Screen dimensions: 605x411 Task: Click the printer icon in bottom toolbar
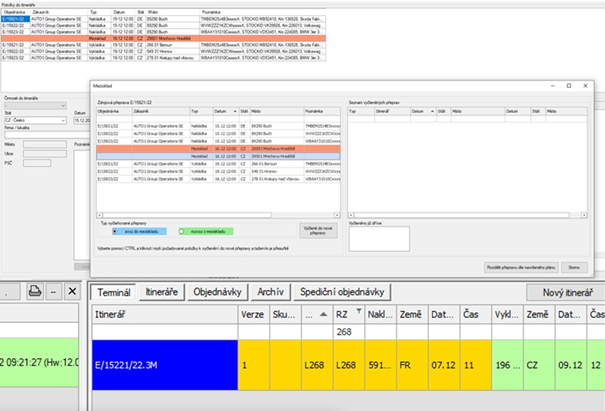(35, 291)
